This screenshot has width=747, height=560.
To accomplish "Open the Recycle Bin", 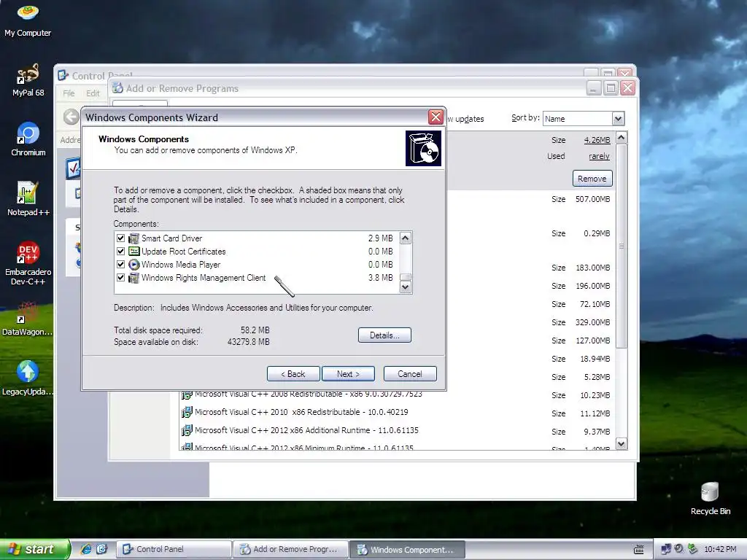I will click(710, 499).
